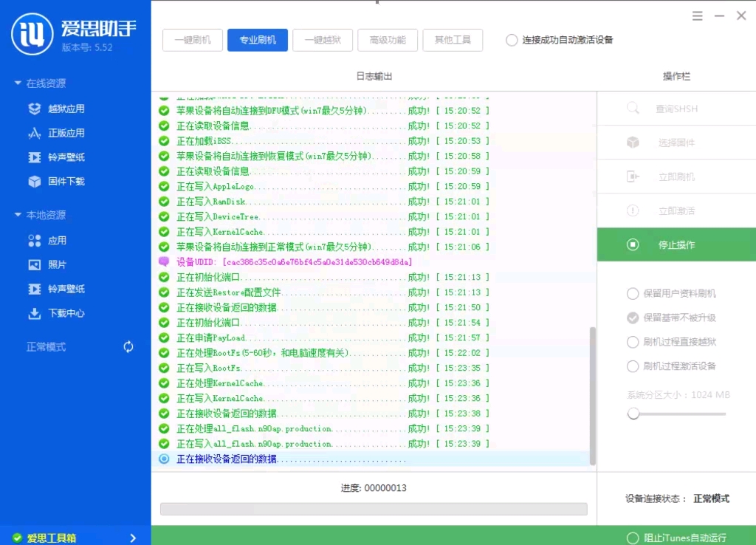Click 正在发送Restore配置文件 log line

coord(333,292)
